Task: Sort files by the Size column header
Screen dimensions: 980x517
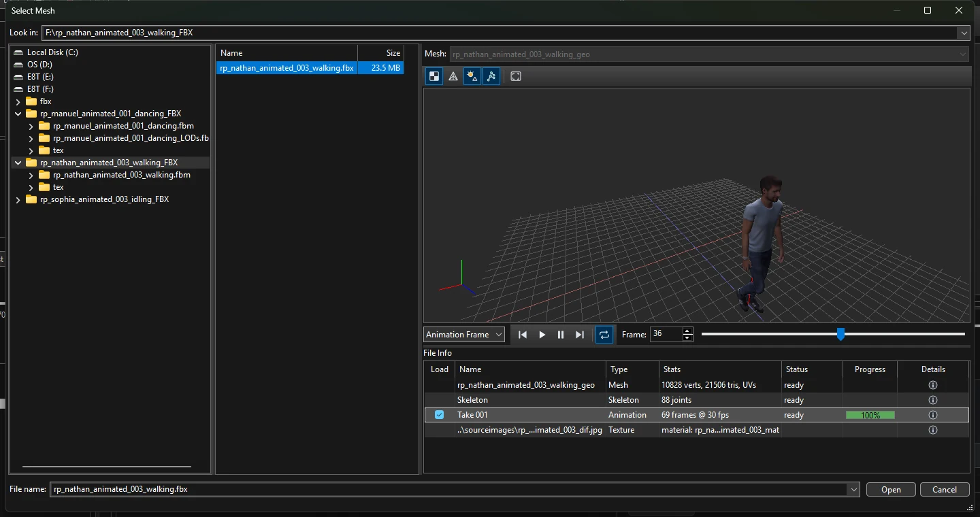Action: click(381, 53)
